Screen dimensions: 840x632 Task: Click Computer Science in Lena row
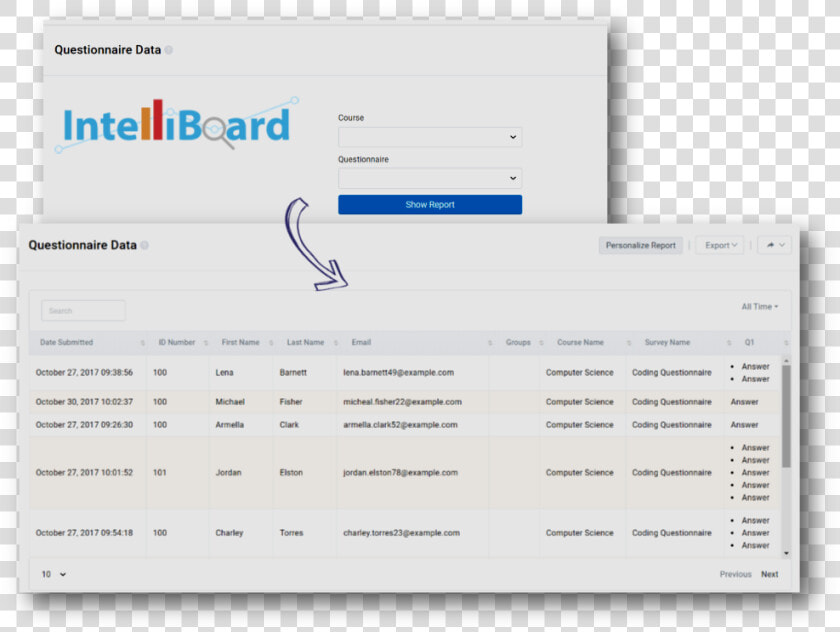[x=580, y=372]
